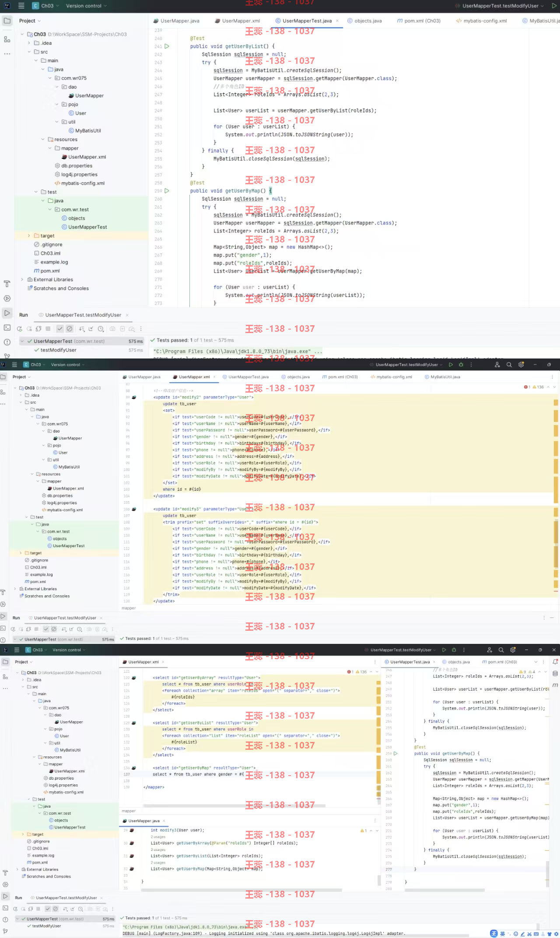Click green Run button in middle window toolbar
This screenshot has width=560, height=938.
451,365
